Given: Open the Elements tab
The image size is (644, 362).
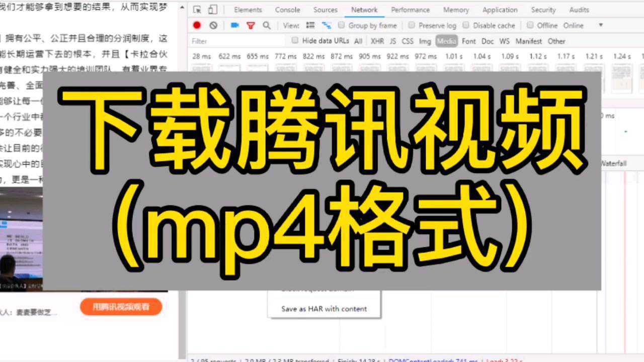Looking at the screenshot, I should coord(248,10).
